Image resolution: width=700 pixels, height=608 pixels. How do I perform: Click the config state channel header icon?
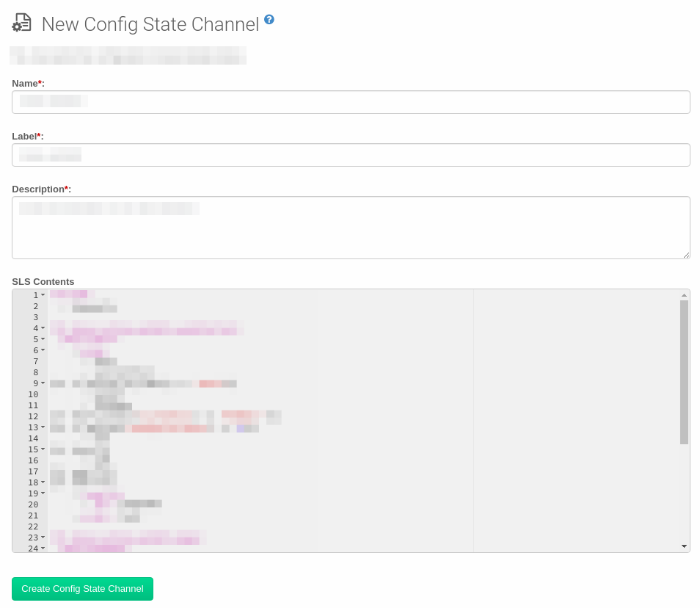[22, 23]
